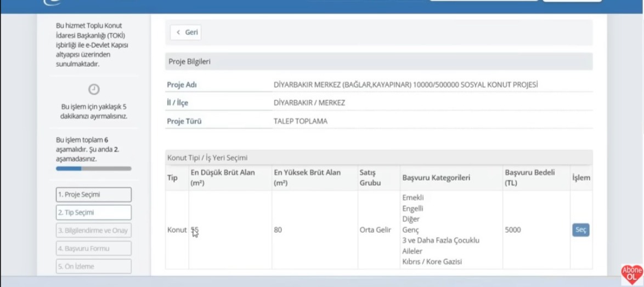
Task: Click the Orta Gelir cell
Action: (375, 230)
